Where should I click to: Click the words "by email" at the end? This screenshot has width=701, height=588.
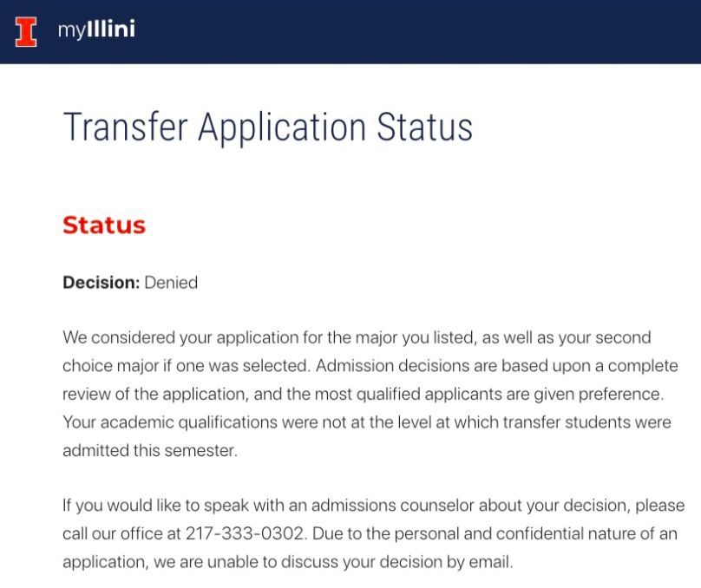click(482, 562)
